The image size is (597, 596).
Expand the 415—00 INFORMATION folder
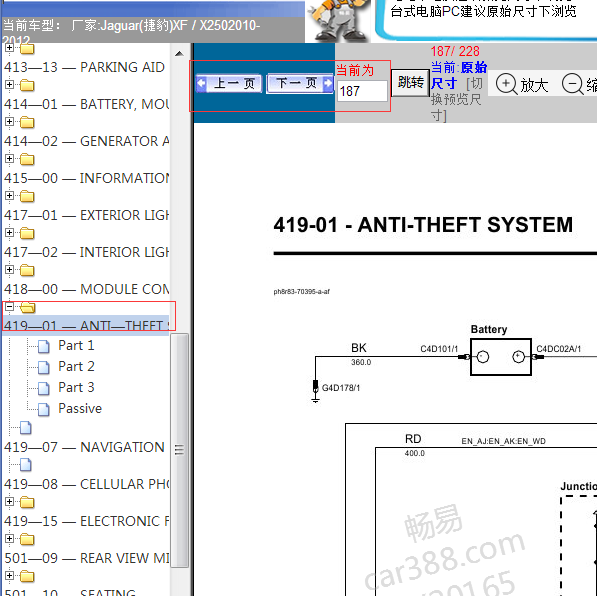[x=9, y=158]
